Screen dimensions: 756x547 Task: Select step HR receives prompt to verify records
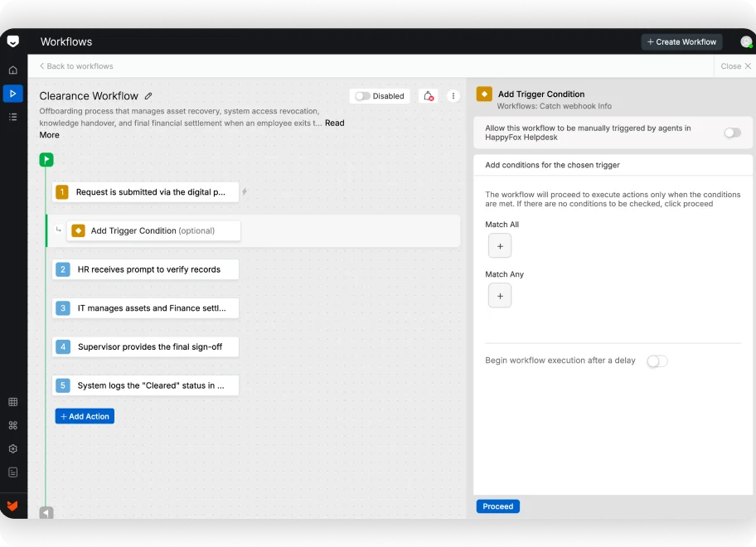pyautogui.click(x=146, y=269)
